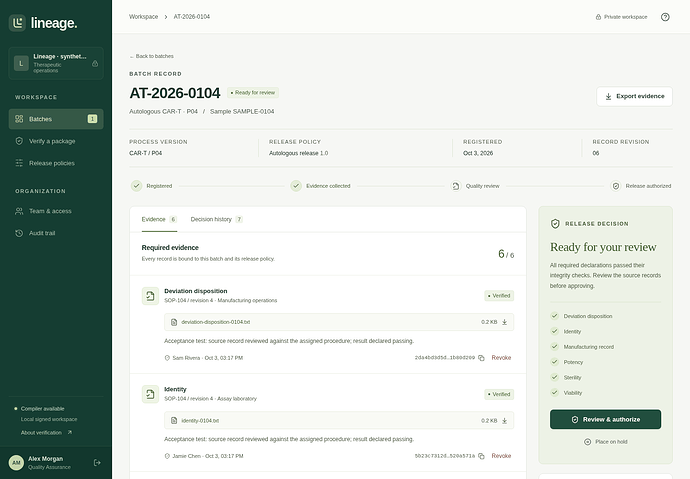Revoke the Deviation disposition evidence
The image size is (690, 479).
click(x=501, y=358)
